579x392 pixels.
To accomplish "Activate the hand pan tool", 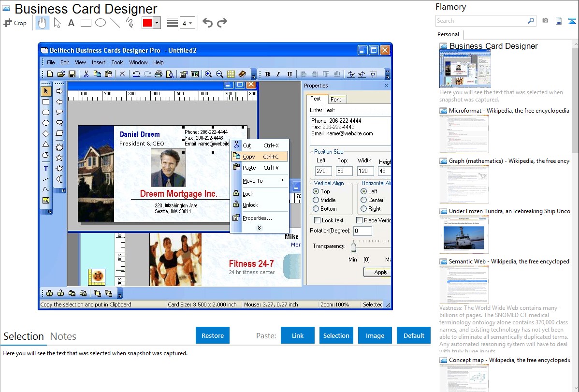I will [x=42, y=23].
